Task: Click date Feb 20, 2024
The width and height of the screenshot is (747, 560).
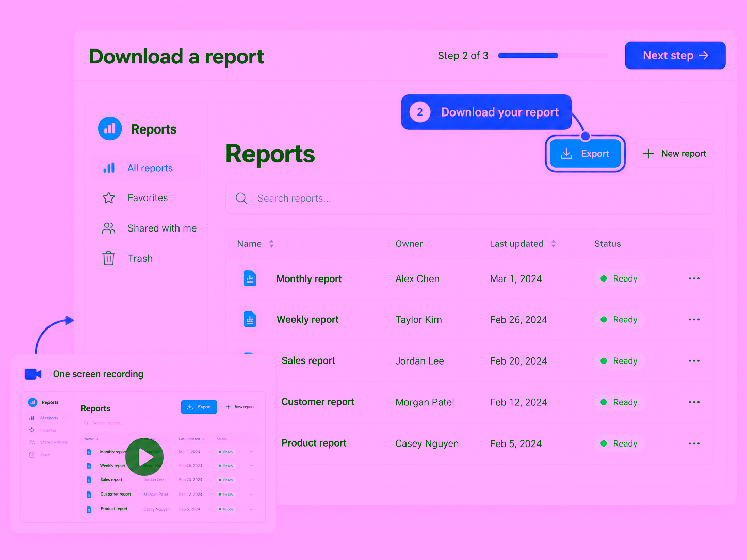Action: pos(518,361)
